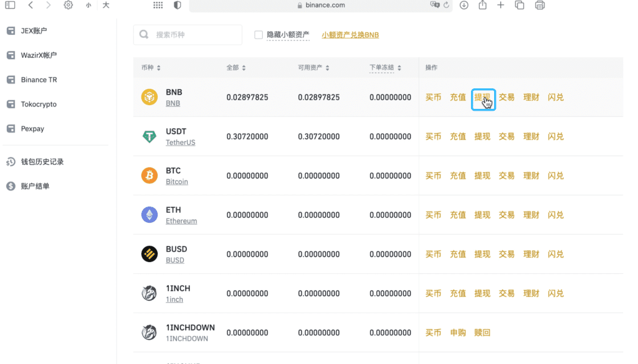Click 提现 in the 1INCH row

(x=482, y=293)
